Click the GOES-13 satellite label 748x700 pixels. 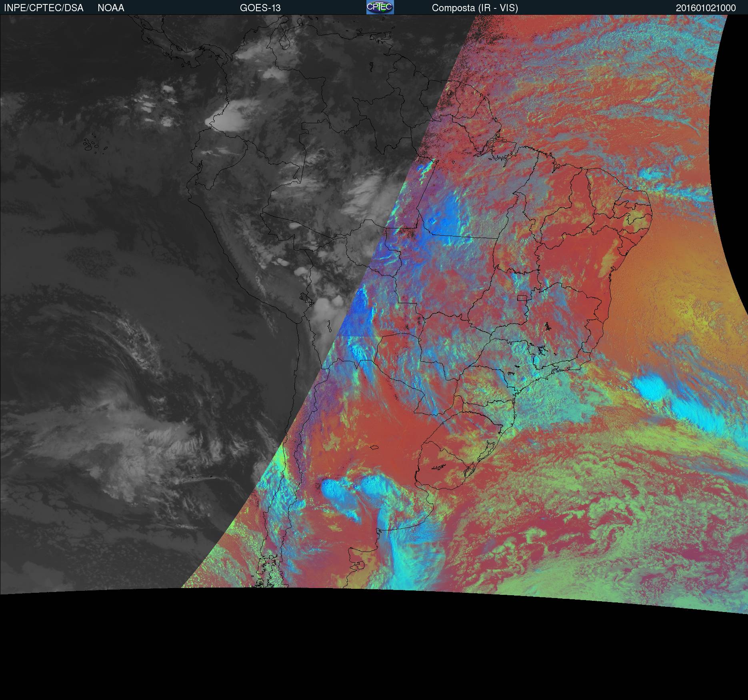[x=260, y=8]
